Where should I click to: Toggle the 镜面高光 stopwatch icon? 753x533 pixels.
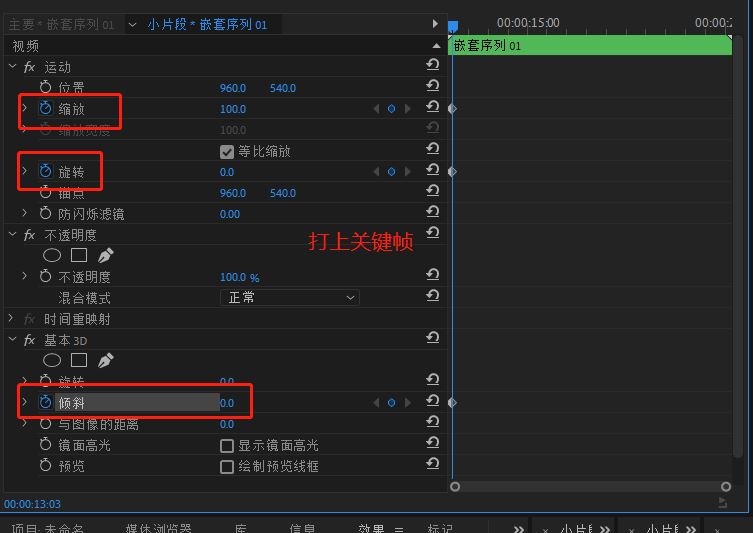pos(46,445)
